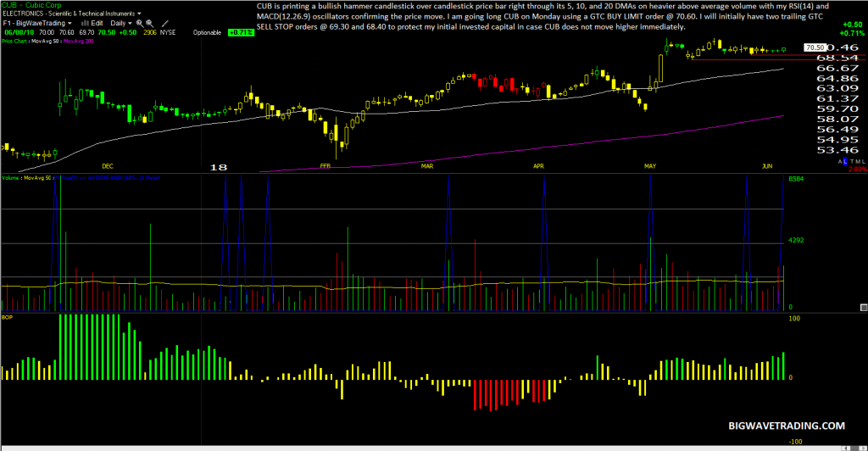Click the FEB month label
The image size is (868, 451).
[x=325, y=166]
